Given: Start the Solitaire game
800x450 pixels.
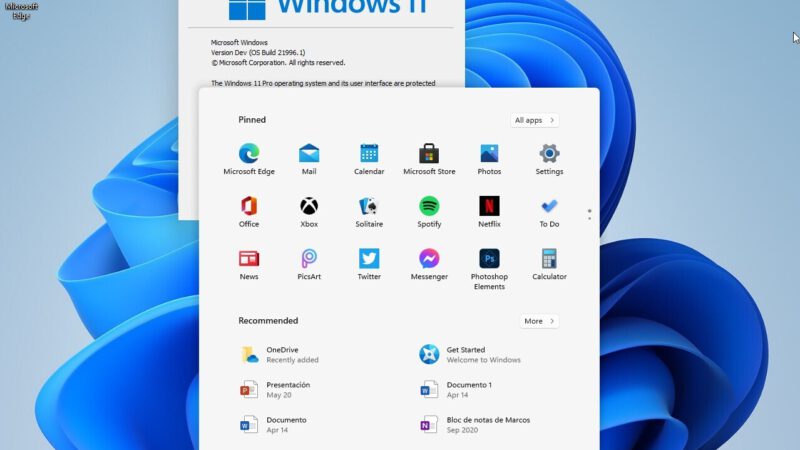Looking at the screenshot, I should point(369,212).
